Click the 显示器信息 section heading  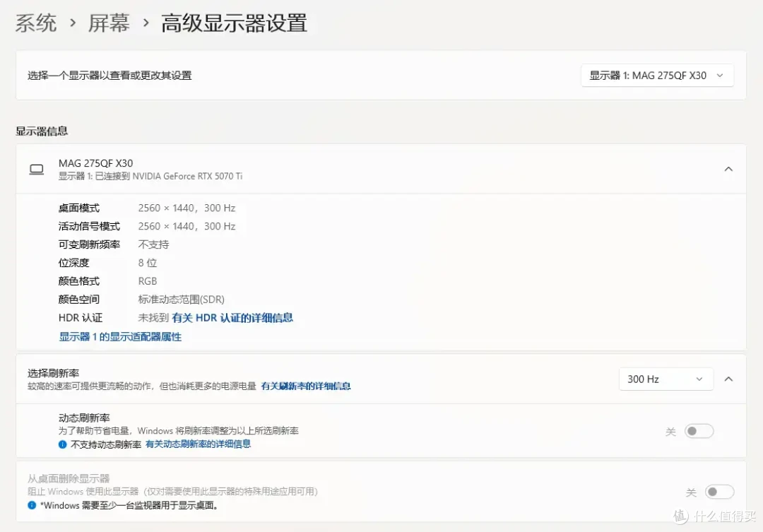[x=42, y=131]
